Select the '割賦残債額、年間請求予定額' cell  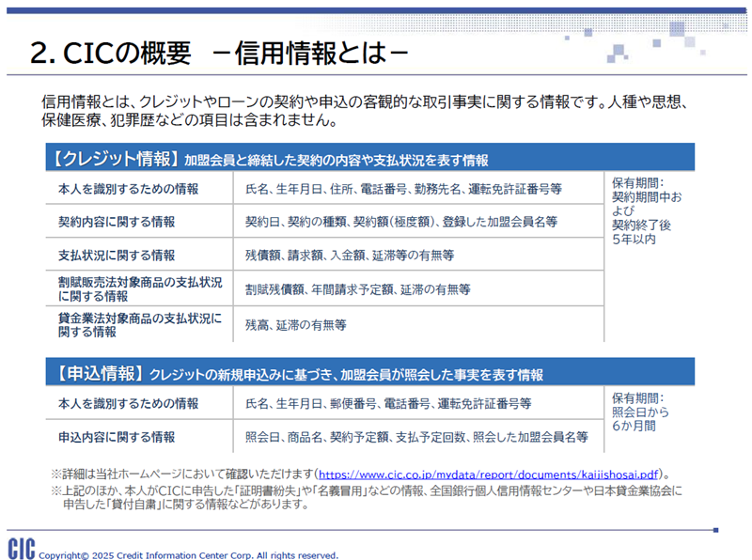point(357,289)
